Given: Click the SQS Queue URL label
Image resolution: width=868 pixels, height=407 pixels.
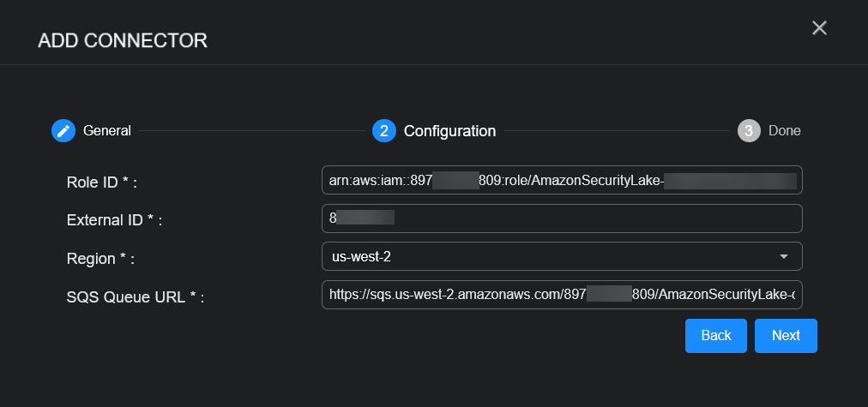Looking at the screenshot, I should point(136,296).
